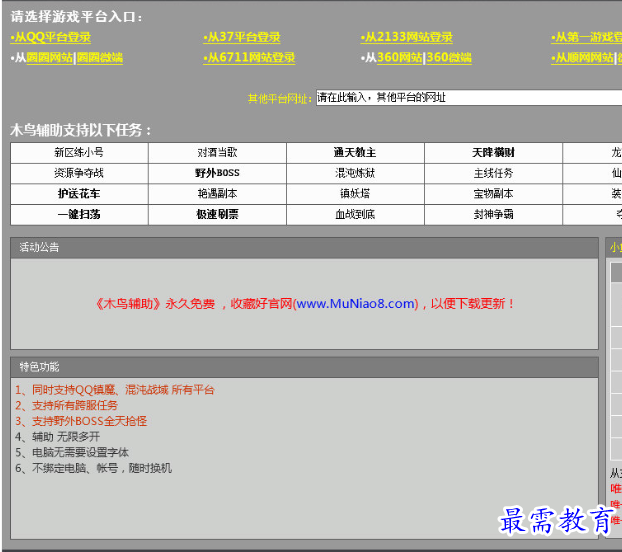The image size is (622, 552).
Task: Open the 360网站 link
Action: [x=399, y=58]
